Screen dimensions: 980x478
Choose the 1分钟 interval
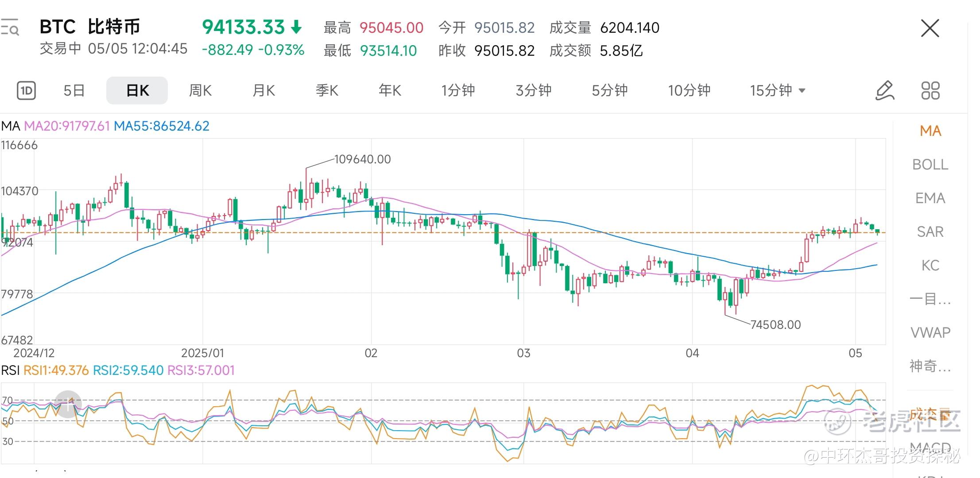[458, 91]
